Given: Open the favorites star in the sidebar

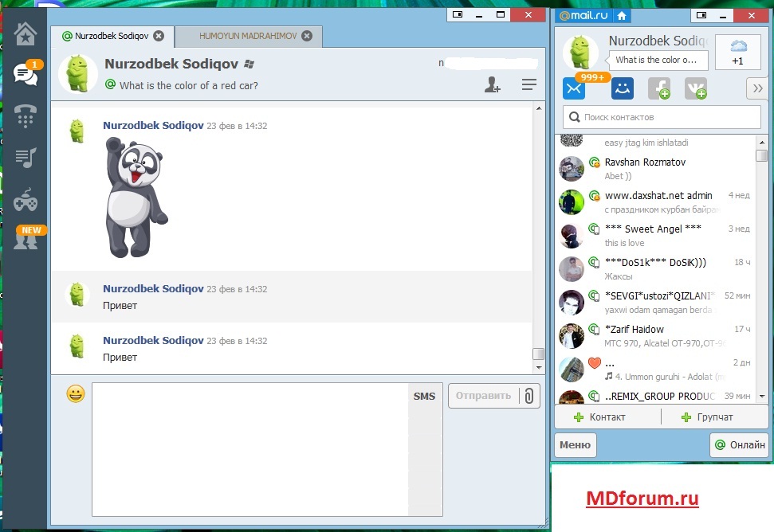Looking at the screenshot, I should [25, 33].
